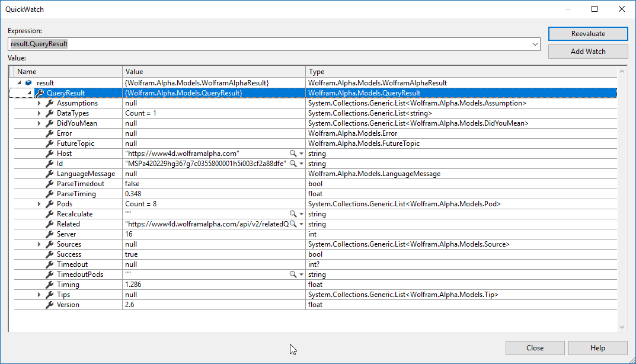The height and width of the screenshot is (364, 636).
Task: Click the Type column header
Action: click(x=461, y=72)
